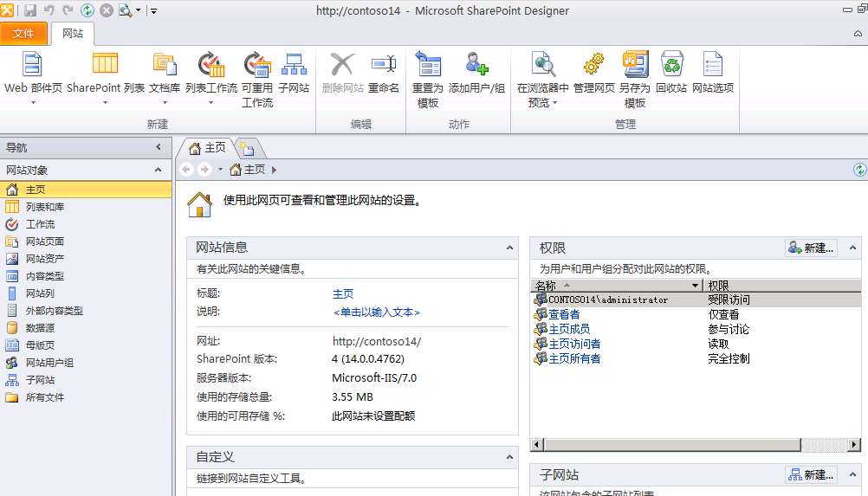The image size is (868, 496).
Task: Click the Web 部件页 ribbon icon
Action: 33,64
